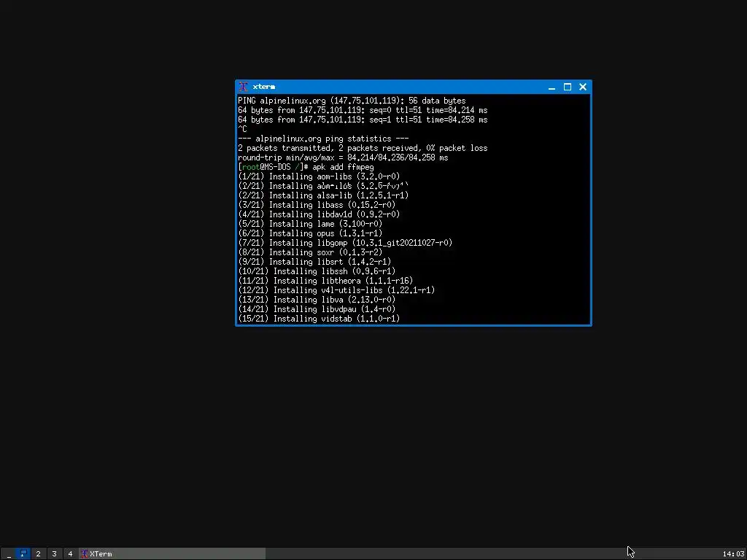Click the 'Installing libdav1d (0.9.2-r0)' line
The height and width of the screenshot is (560, 747).
point(320,215)
